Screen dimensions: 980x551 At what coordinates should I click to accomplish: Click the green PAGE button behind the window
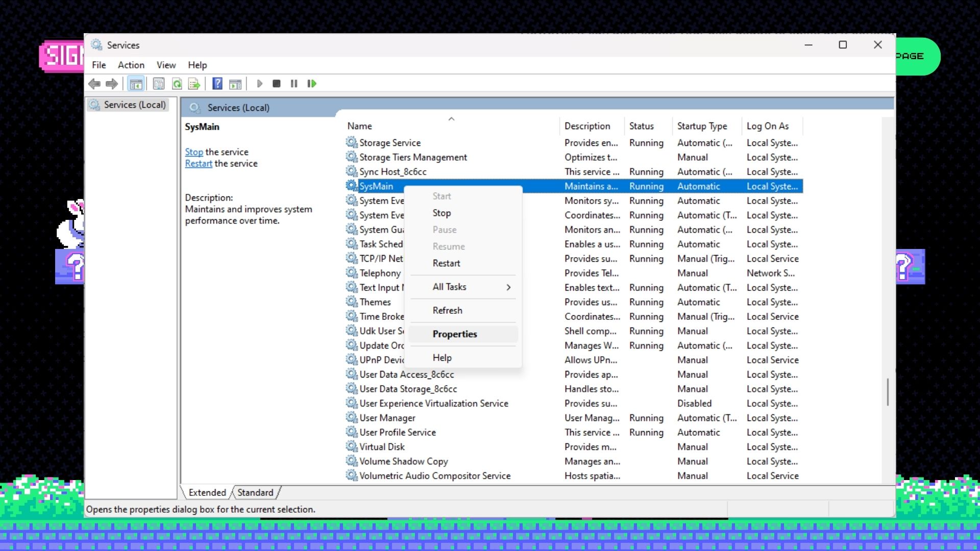pos(917,56)
